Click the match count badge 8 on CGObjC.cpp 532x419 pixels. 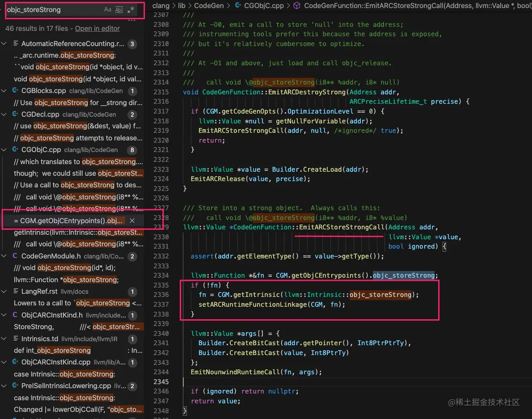coord(132,150)
